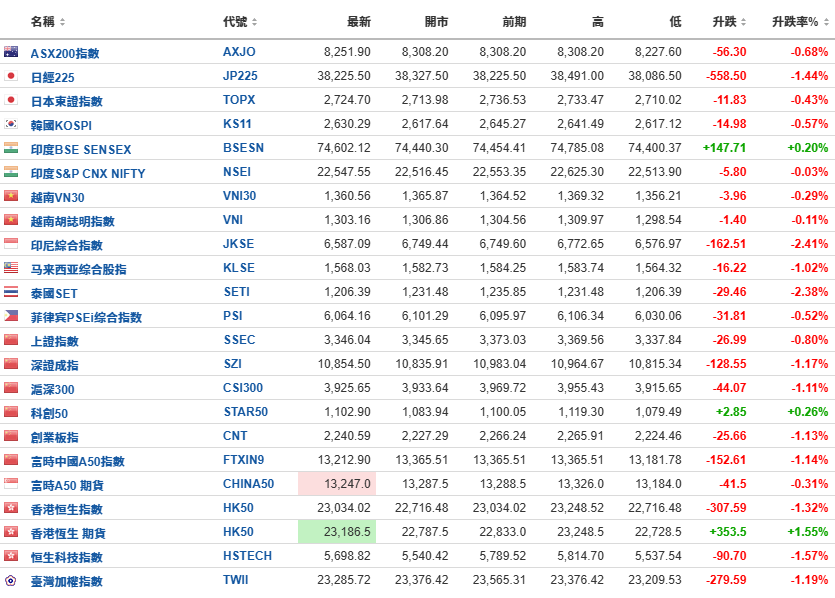
Task: Click the Malaysia flag beside 马来西亚综合股指
Action: (x=11, y=267)
